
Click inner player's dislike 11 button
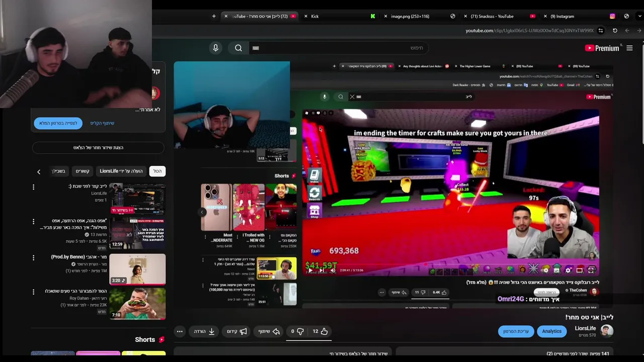(420, 292)
